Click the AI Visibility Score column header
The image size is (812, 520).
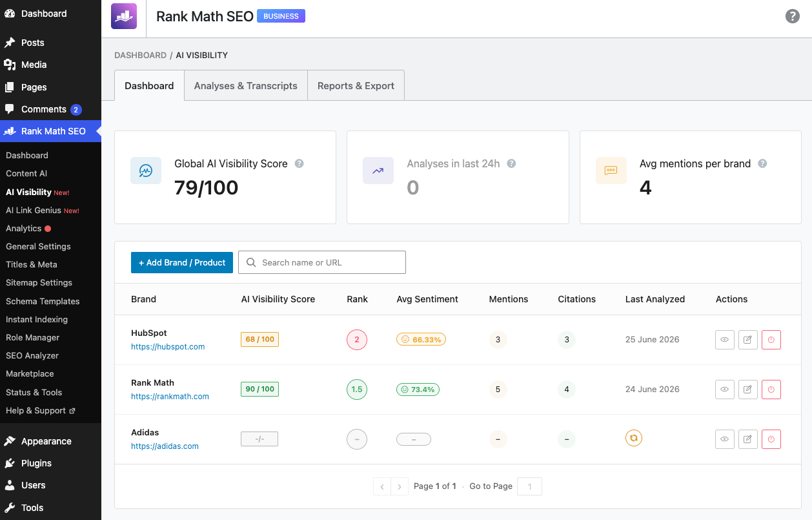278,299
